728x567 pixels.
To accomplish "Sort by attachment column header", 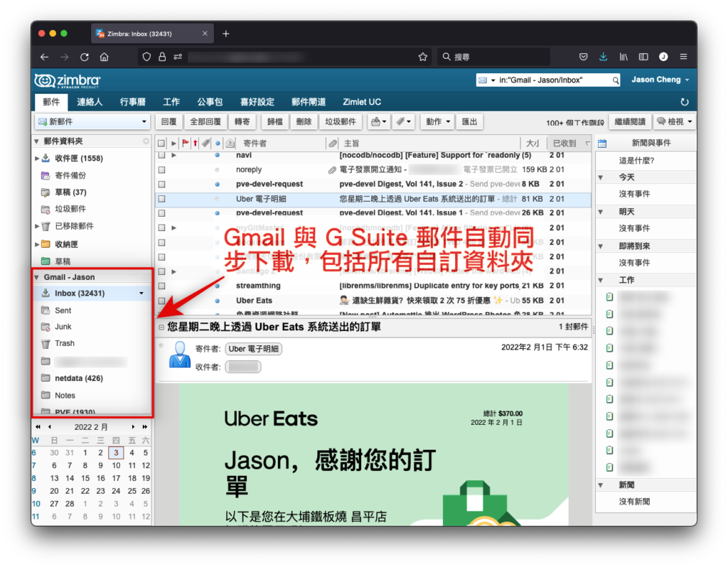I will (x=333, y=144).
